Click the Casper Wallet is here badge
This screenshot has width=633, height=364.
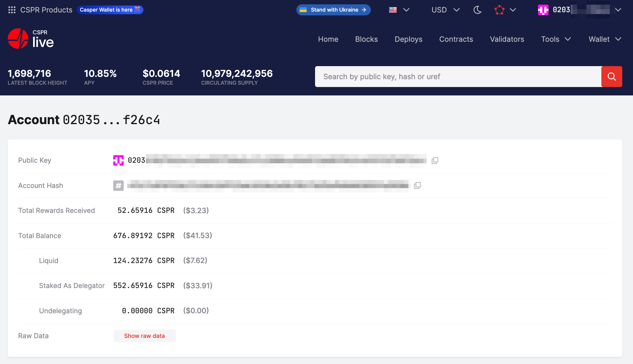click(110, 10)
